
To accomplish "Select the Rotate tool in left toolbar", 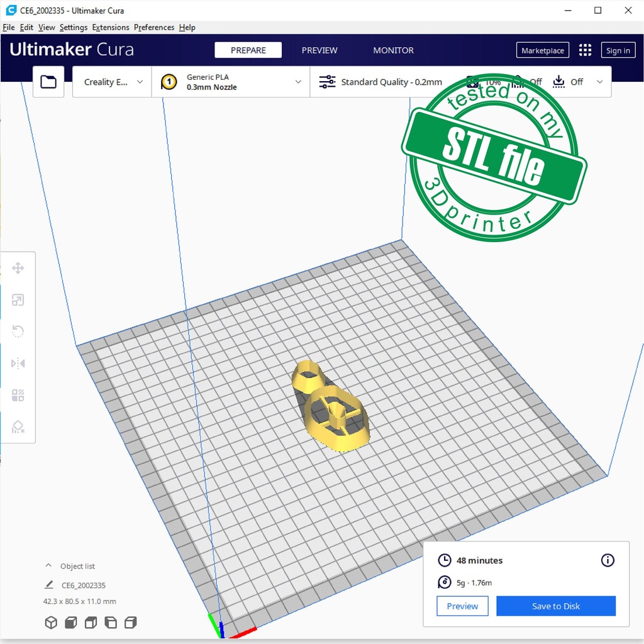I will (x=18, y=331).
